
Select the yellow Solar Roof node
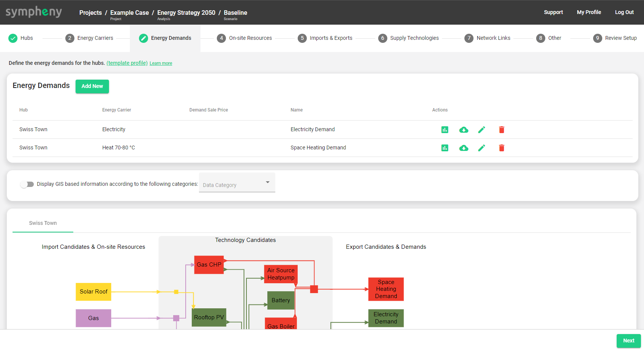[93, 292]
